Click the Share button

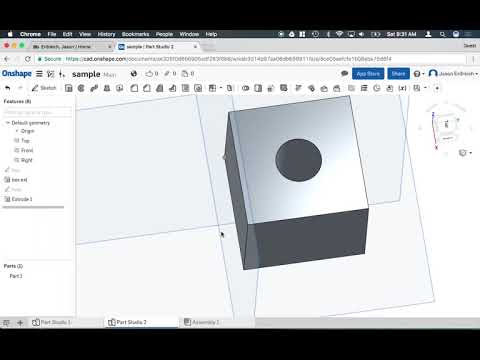398,74
